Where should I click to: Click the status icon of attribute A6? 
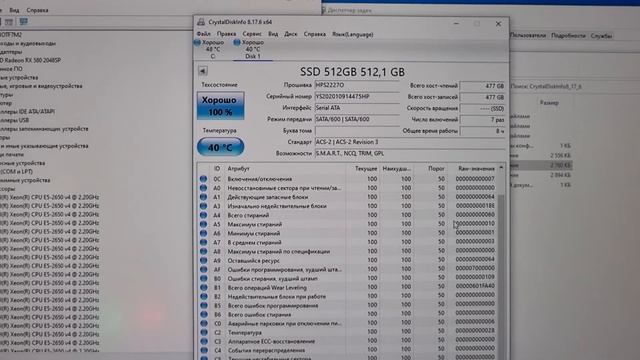(x=203, y=233)
